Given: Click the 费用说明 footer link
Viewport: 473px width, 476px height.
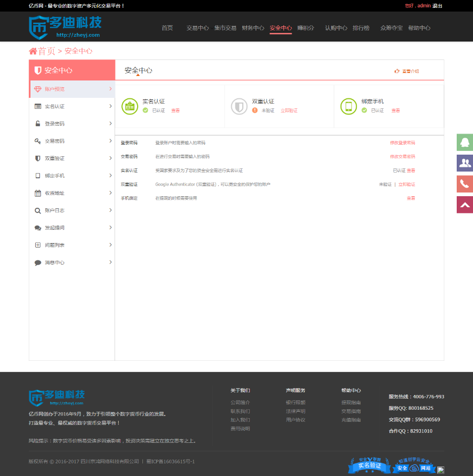Looking at the screenshot, I should tap(240, 429).
